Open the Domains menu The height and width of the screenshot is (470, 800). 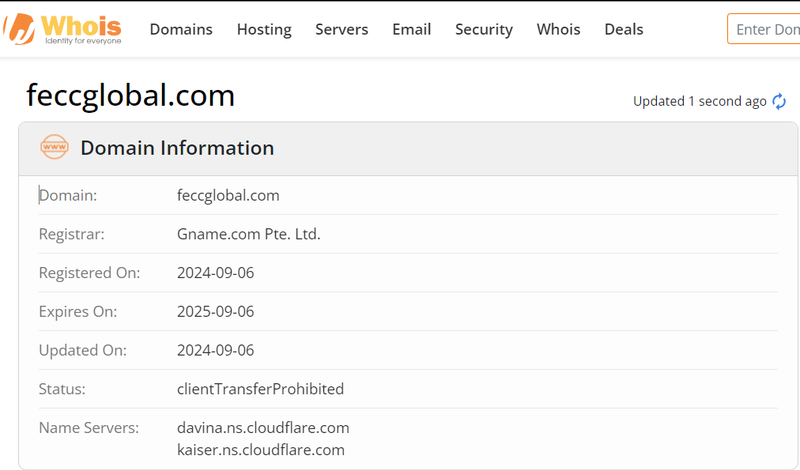[181, 29]
